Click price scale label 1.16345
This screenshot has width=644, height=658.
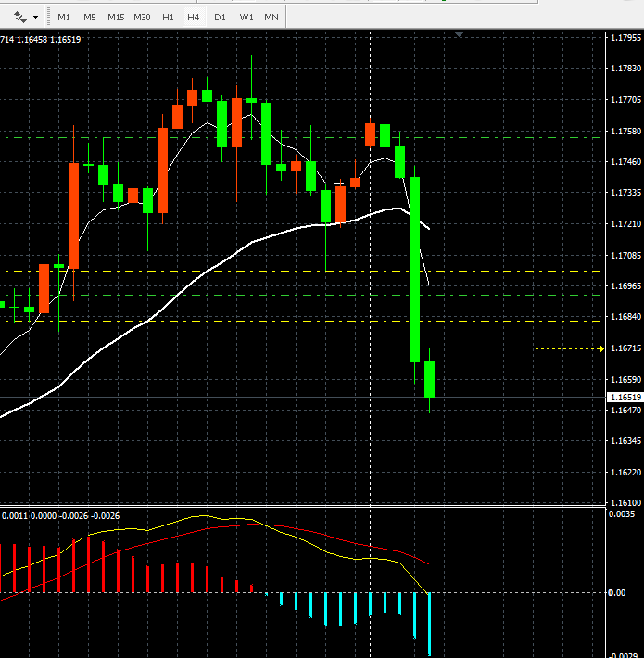[625, 441]
